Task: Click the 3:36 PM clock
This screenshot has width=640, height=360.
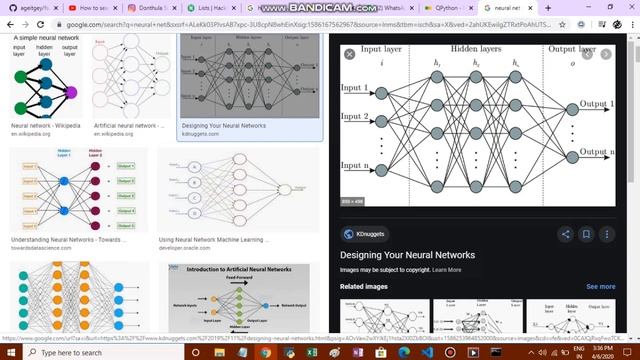Action: [x=602, y=349]
